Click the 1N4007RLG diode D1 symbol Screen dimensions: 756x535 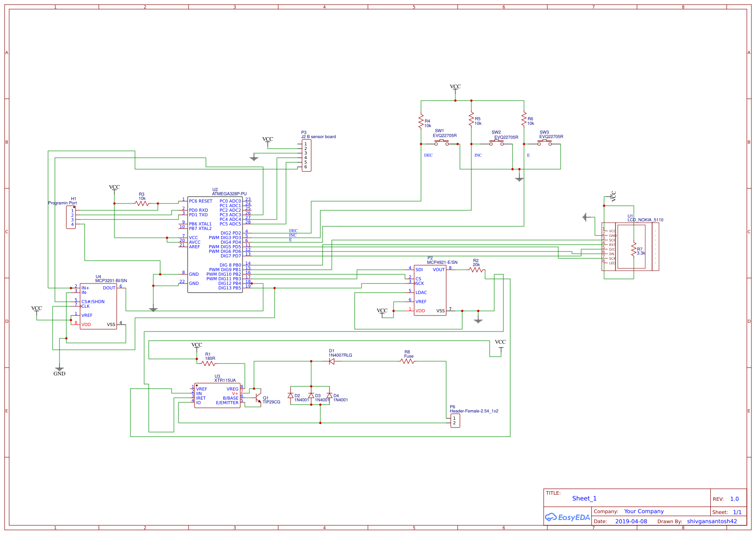click(x=331, y=361)
